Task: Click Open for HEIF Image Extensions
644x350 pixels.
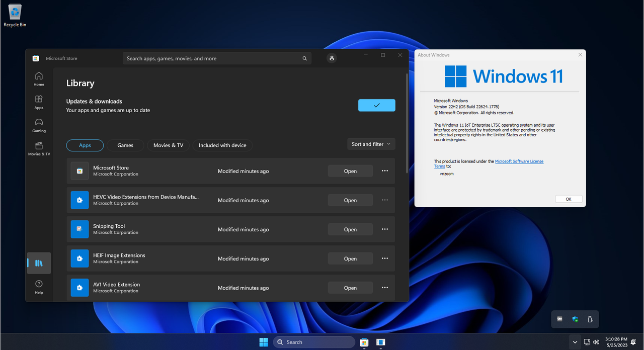Action: click(350, 258)
